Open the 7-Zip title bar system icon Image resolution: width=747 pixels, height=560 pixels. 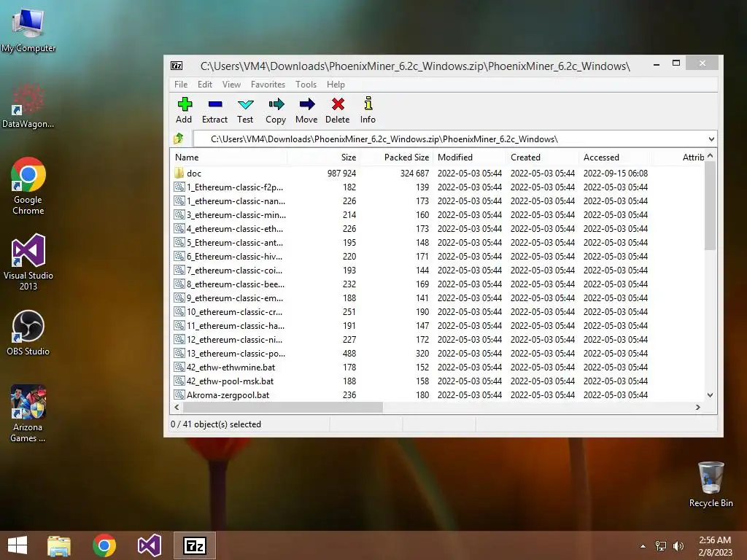(177, 66)
